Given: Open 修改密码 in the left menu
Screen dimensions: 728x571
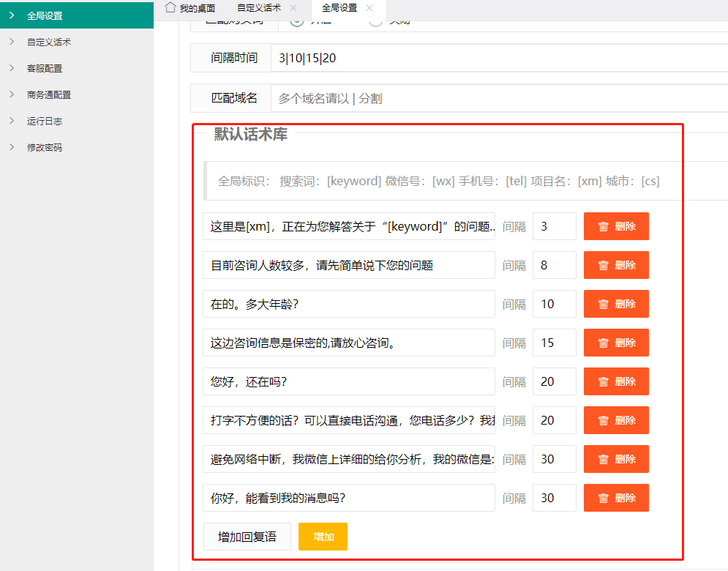Looking at the screenshot, I should (x=45, y=148).
